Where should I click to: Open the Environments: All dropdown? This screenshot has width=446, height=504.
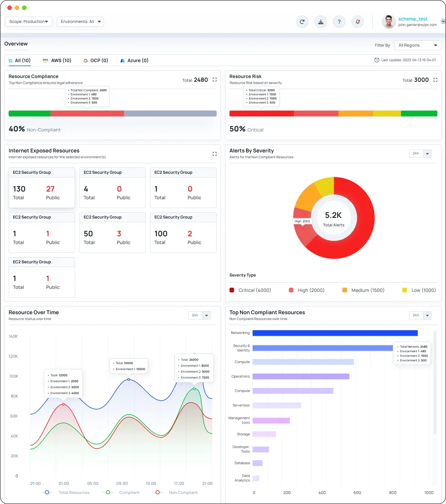80,21
